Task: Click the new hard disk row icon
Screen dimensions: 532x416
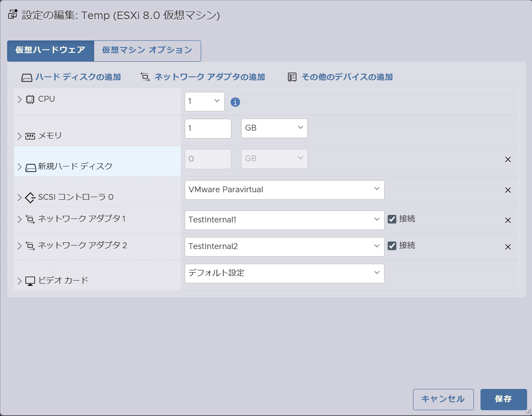Action: [x=31, y=168]
